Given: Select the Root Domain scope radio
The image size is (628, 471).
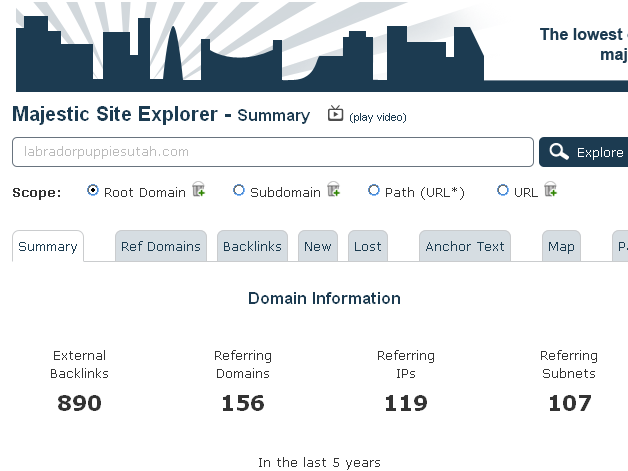Looking at the screenshot, I should click(x=93, y=190).
